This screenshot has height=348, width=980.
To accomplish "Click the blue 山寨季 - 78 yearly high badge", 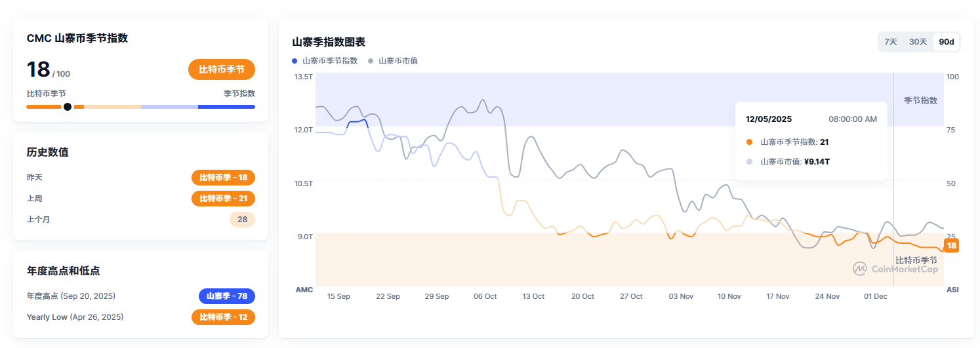I will (226, 296).
